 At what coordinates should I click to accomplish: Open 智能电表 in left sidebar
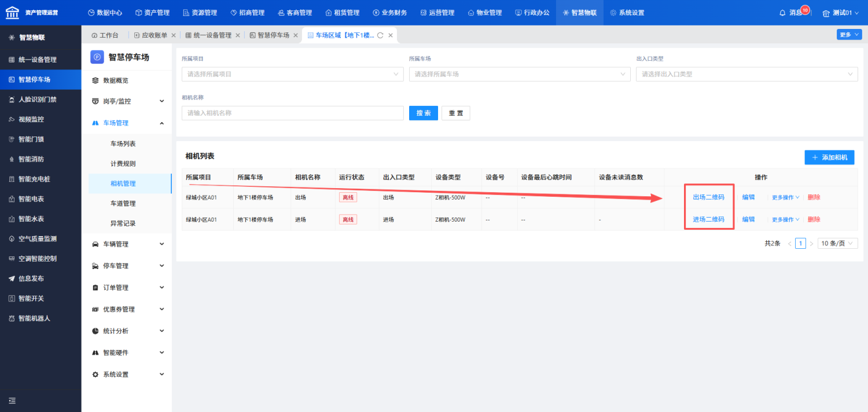point(41,199)
